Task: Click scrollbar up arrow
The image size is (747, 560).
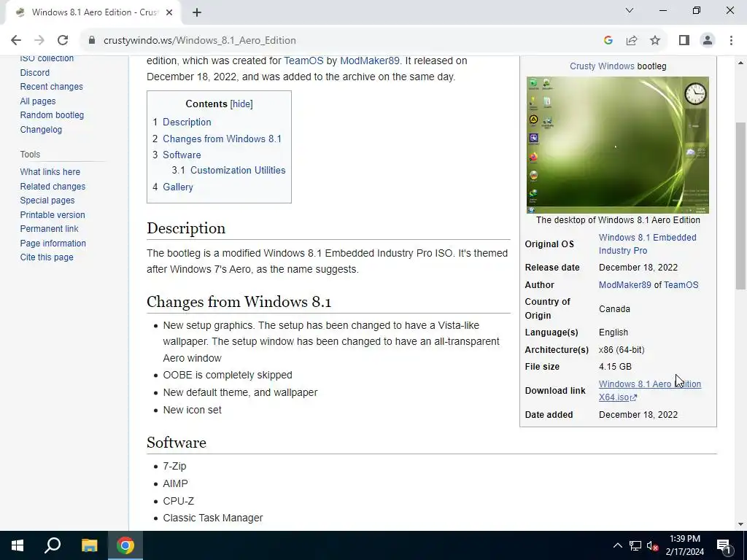Action: pos(740,63)
